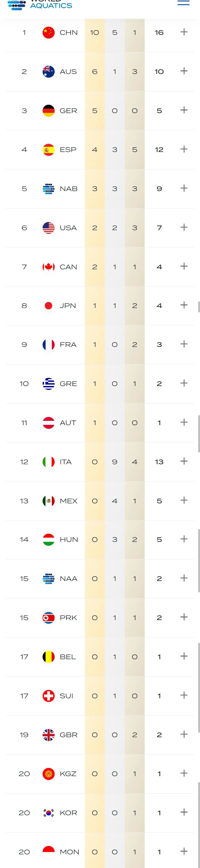Screen dimensions: 200x868
Task: Open the hamburger menu
Action: click(183, 3)
